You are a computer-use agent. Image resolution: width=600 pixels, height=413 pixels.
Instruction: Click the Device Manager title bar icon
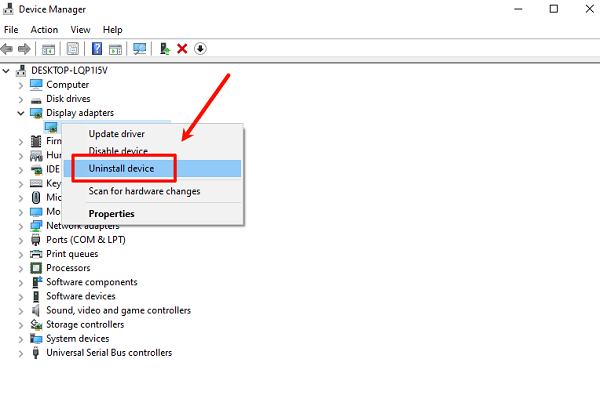pyautogui.click(x=8, y=9)
